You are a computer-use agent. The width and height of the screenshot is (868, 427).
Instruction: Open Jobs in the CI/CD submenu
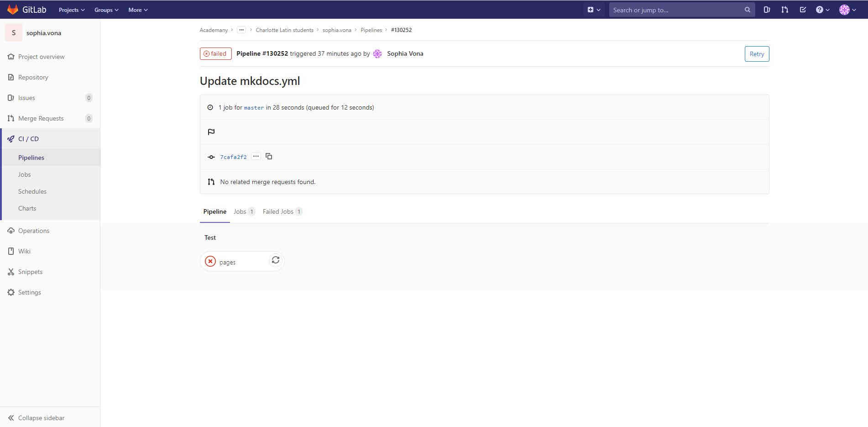point(50,174)
